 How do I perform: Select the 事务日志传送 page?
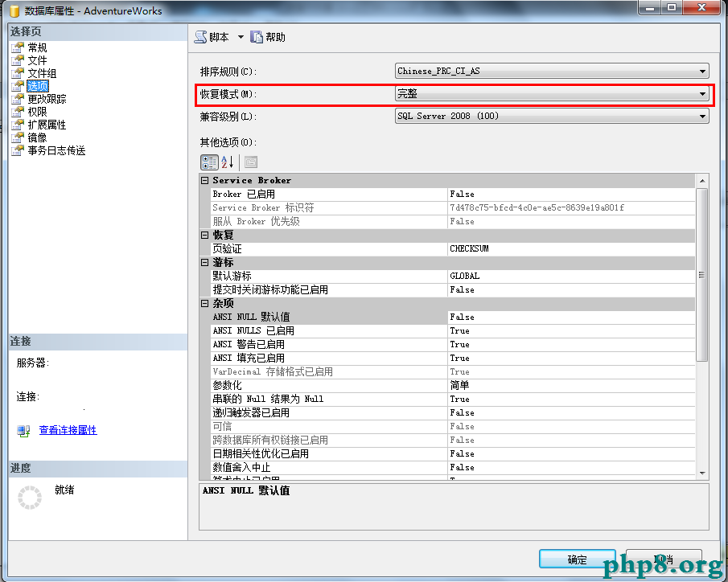(x=56, y=150)
